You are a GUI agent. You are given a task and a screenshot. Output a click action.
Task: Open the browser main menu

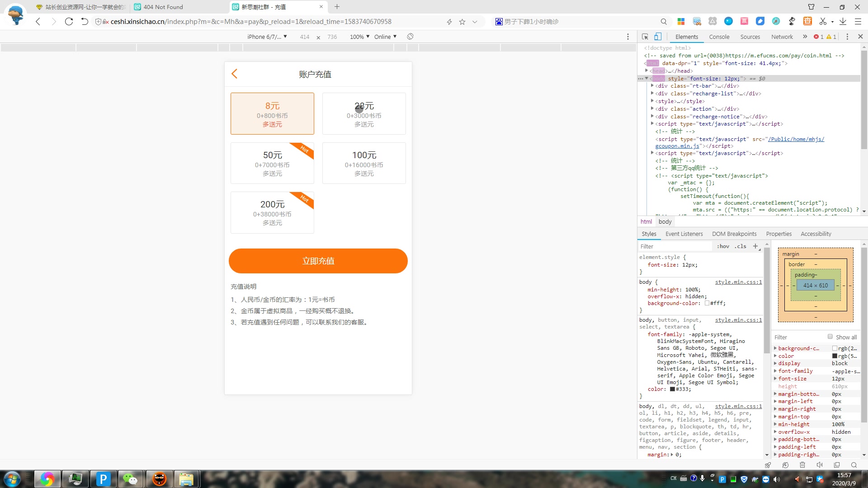point(858,21)
